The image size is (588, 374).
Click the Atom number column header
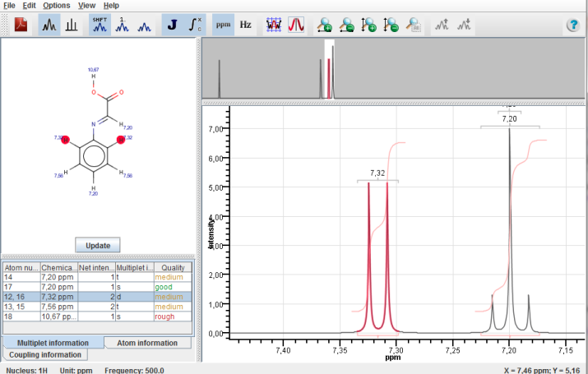click(21, 268)
